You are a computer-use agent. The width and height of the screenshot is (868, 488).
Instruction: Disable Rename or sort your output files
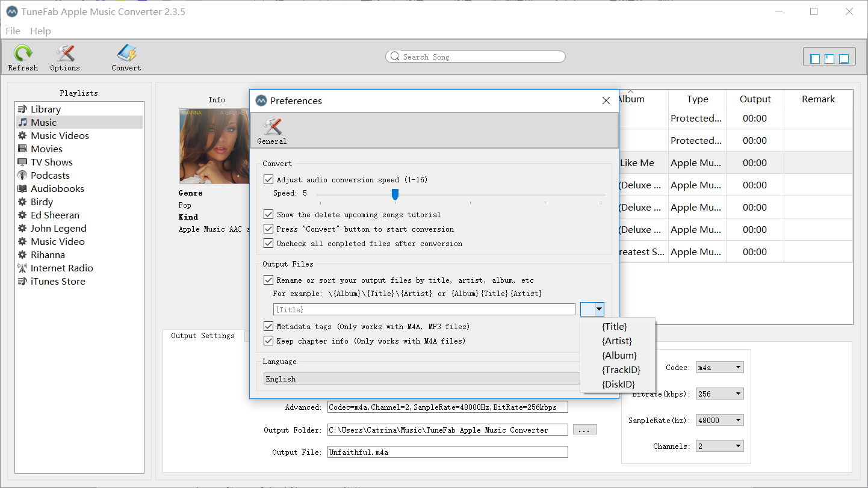(x=268, y=280)
